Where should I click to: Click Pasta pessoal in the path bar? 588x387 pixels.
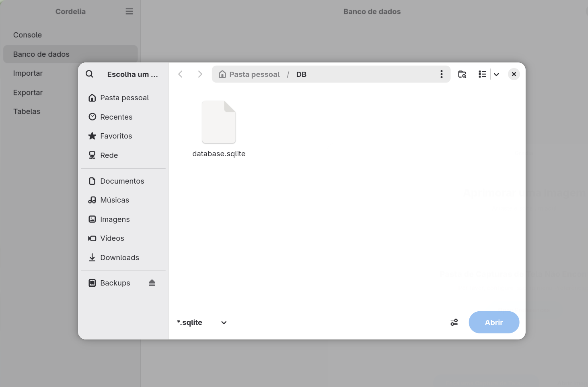[x=249, y=75]
